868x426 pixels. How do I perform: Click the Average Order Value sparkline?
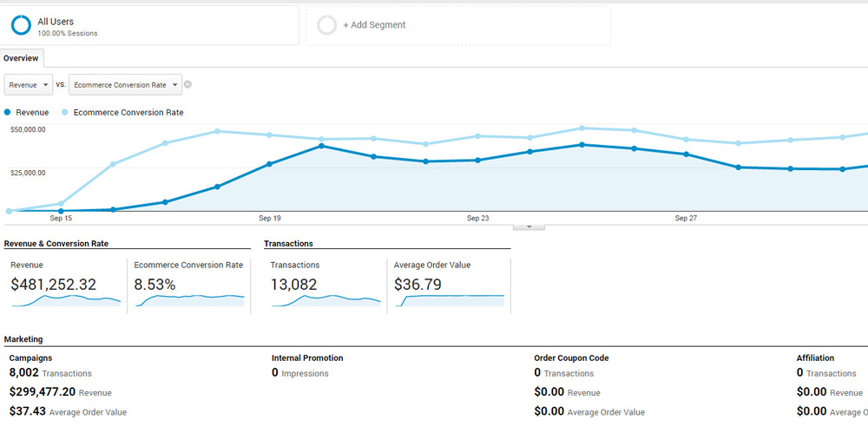(449, 300)
